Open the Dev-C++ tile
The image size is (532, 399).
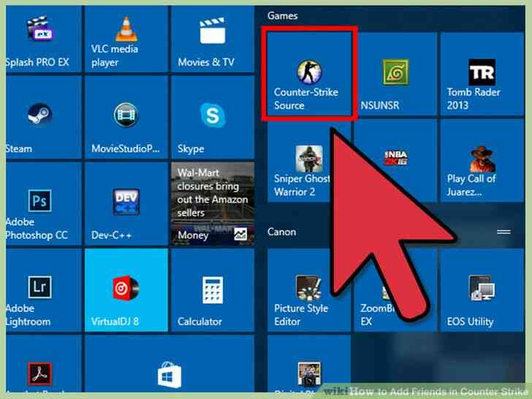(x=126, y=204)
